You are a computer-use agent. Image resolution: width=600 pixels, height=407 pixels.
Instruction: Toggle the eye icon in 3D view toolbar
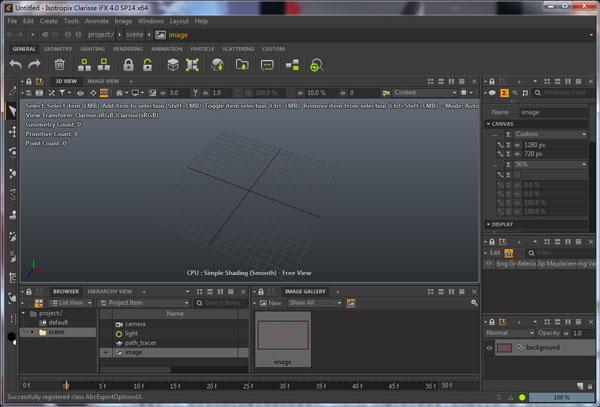[80, 93]
